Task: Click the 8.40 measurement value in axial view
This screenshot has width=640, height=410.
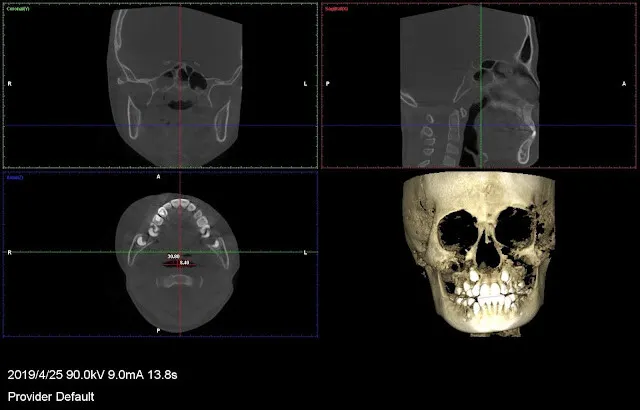Action: click(184, 263)
